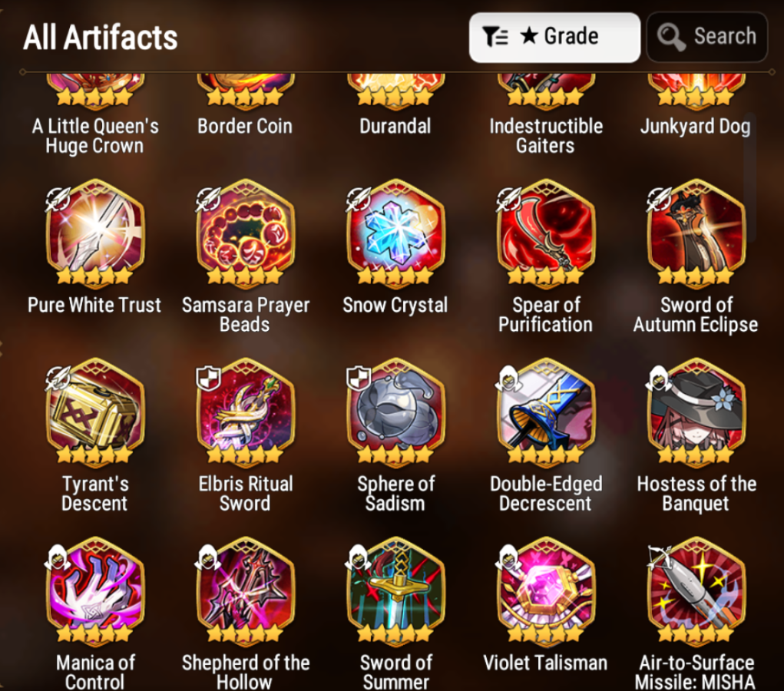Select the Spear of Purification artifact
Image resolution: width=784 pixels, height=691 pixels.
pos(546,233)
